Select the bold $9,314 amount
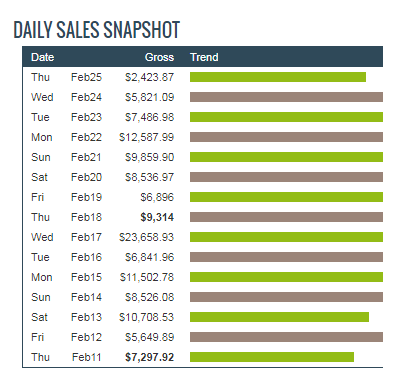 [x=157, y=217]
